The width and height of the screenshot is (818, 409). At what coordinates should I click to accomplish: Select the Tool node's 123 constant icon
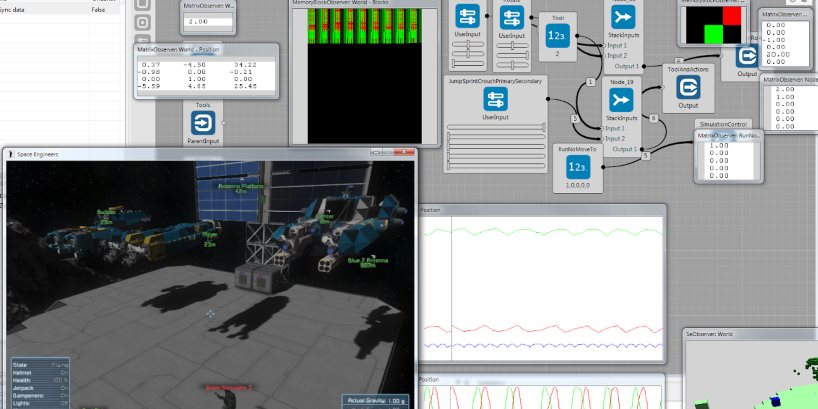557,35
